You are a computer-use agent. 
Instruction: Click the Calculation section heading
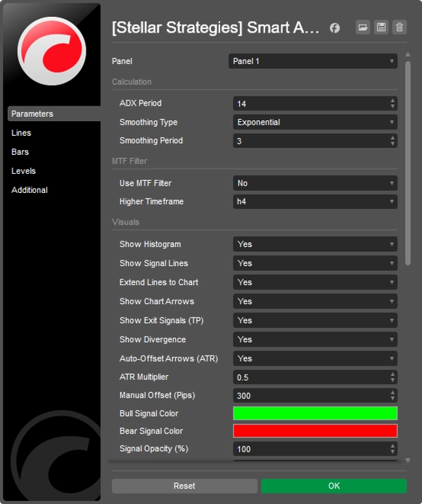pos(132,82)
